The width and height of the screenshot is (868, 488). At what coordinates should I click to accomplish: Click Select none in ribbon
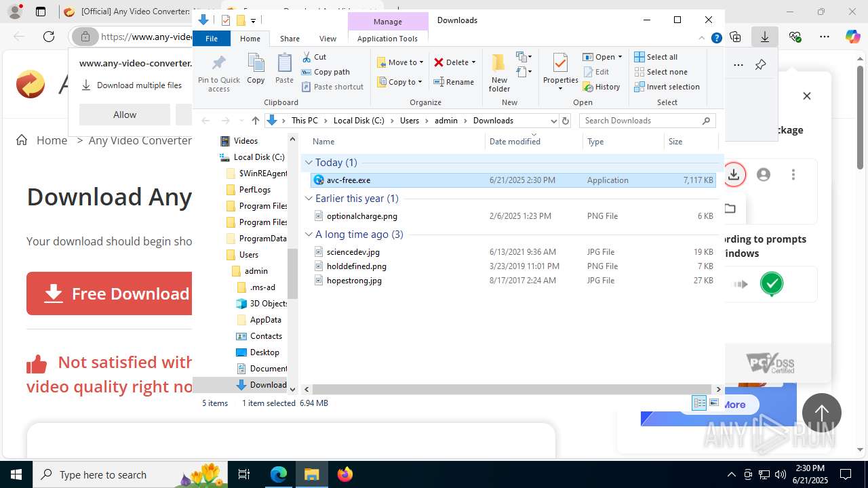(x=660, y=72)
